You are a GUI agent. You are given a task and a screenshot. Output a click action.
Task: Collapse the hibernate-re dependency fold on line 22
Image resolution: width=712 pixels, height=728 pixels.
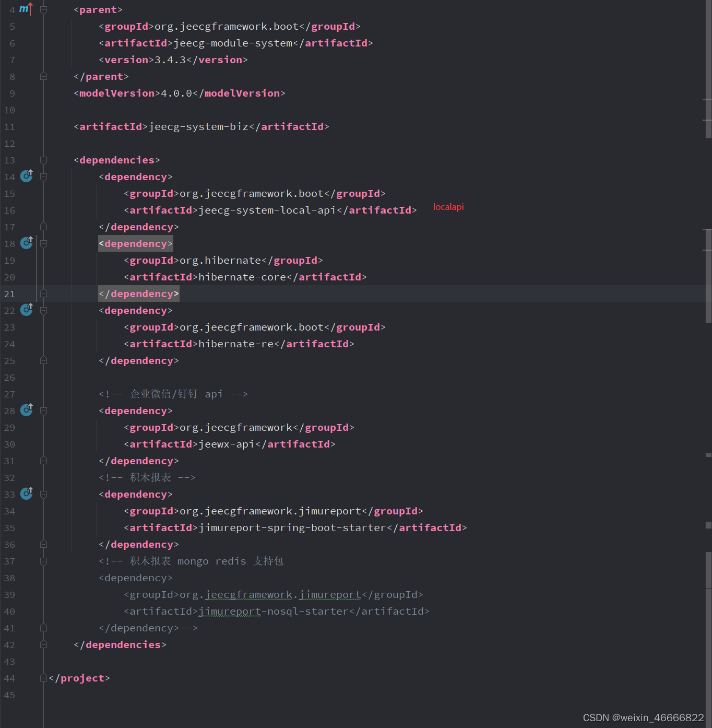point(44,311)
